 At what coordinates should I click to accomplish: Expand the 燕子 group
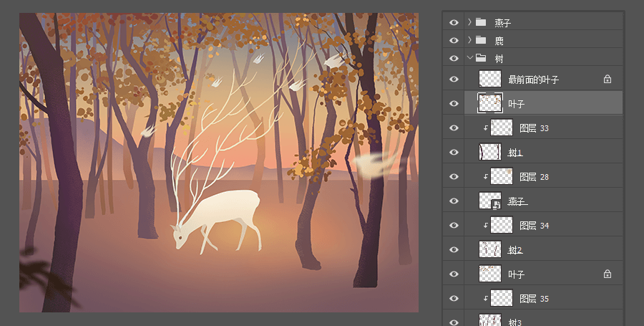point(470,22)
